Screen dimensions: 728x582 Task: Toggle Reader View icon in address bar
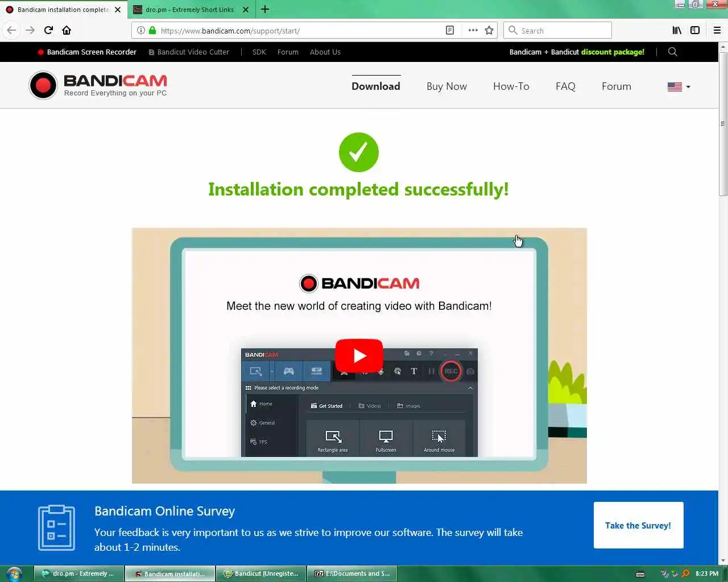(x=450, y=31)
